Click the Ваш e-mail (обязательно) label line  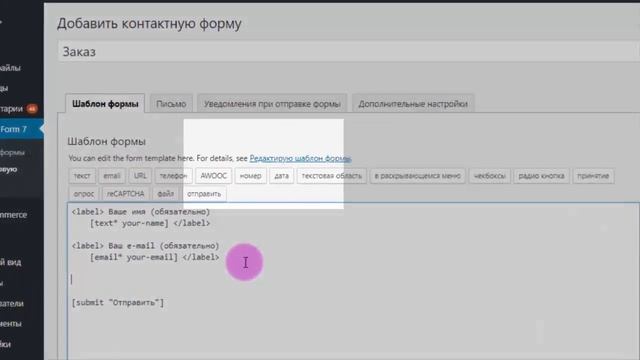point(145,246)
